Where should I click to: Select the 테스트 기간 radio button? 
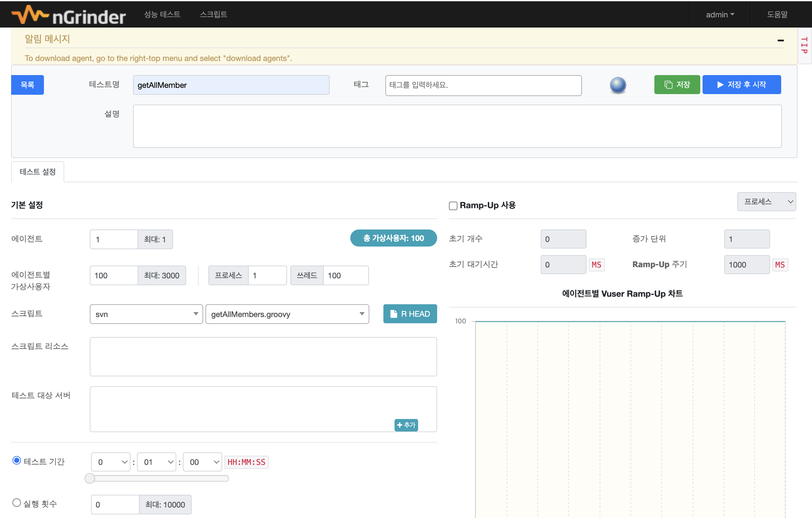(16, 461)
